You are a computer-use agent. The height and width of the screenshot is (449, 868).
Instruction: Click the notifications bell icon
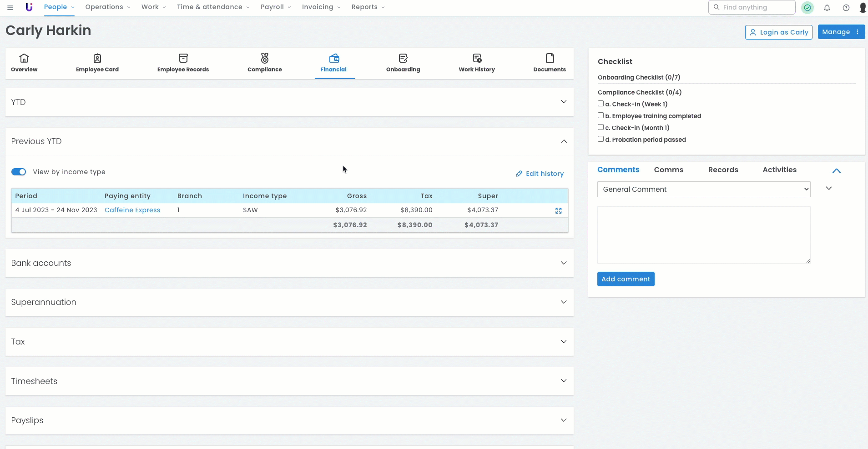[827, 7]
